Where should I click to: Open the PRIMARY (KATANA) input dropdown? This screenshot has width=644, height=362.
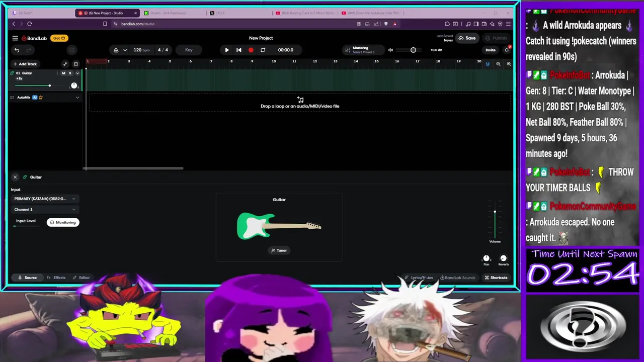click(45, 199)
